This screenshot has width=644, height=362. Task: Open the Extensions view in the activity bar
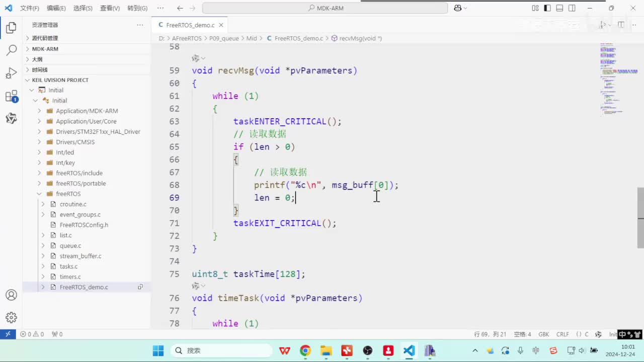[x=11, y=96]
